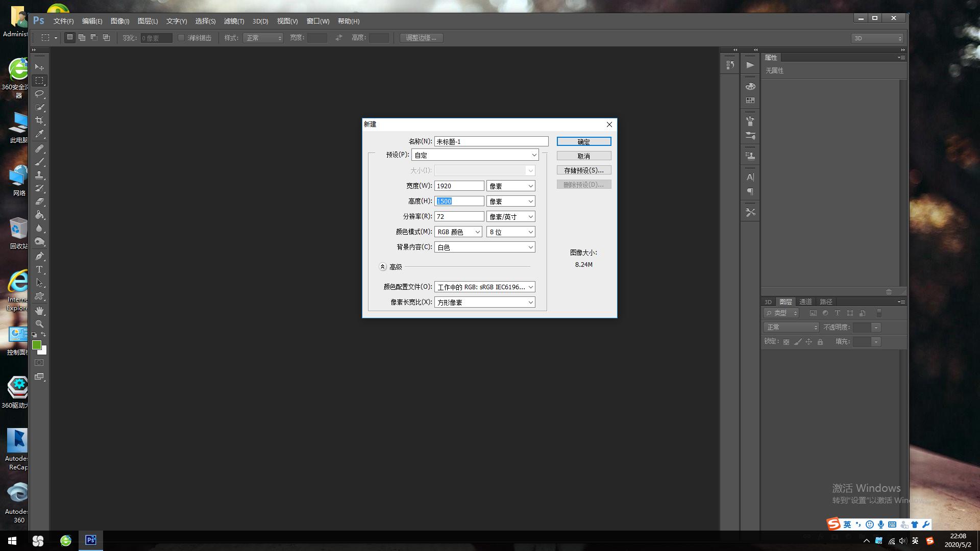Open the Character panel icon
Screen dimensions: 980x551
[750, 177]
